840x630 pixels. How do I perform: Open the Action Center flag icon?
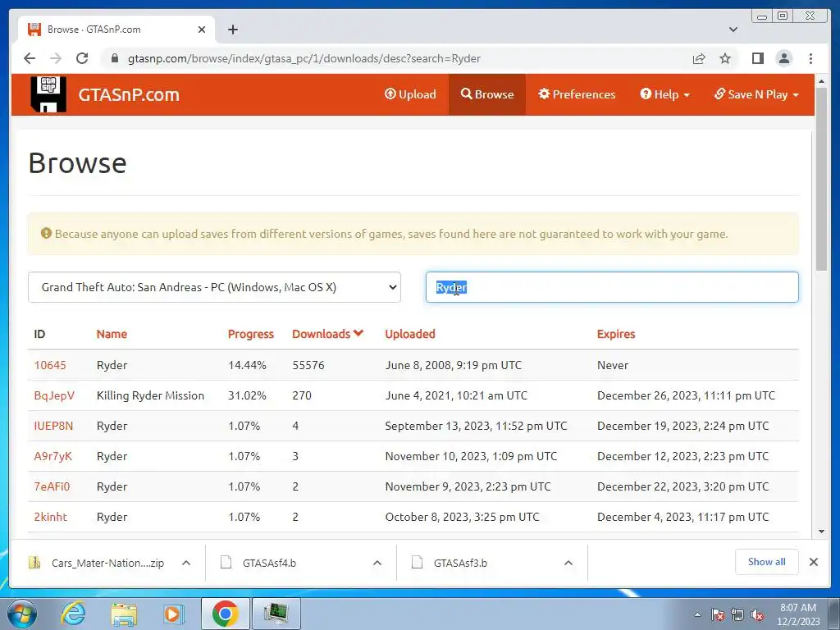pyautogui.click(x=718, y=614)
